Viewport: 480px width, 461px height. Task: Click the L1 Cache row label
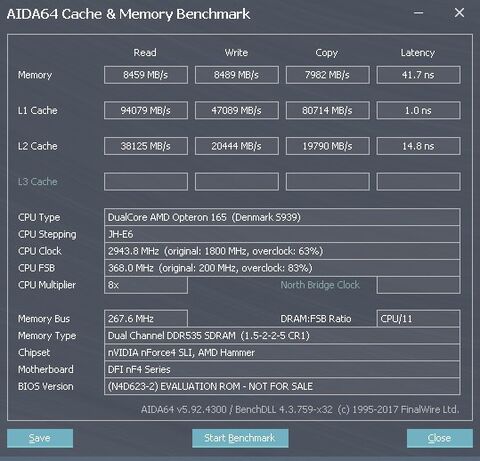click(38, 110)
